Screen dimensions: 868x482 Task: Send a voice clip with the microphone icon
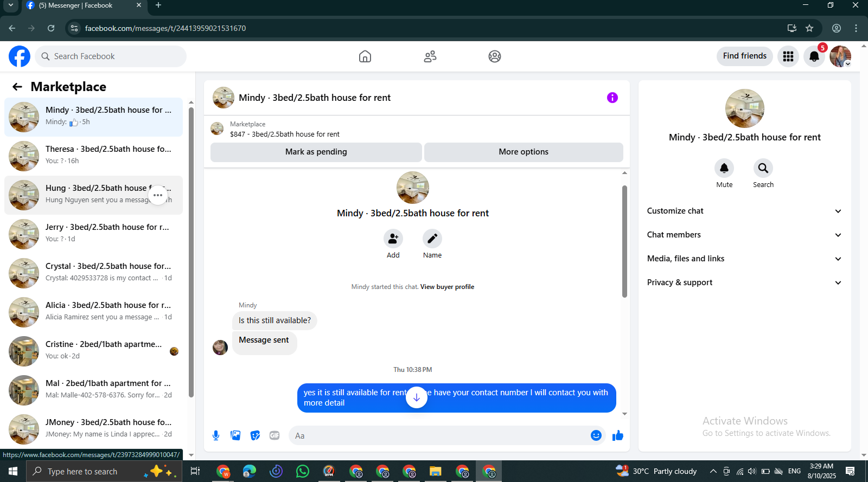(x=216, y=435)
